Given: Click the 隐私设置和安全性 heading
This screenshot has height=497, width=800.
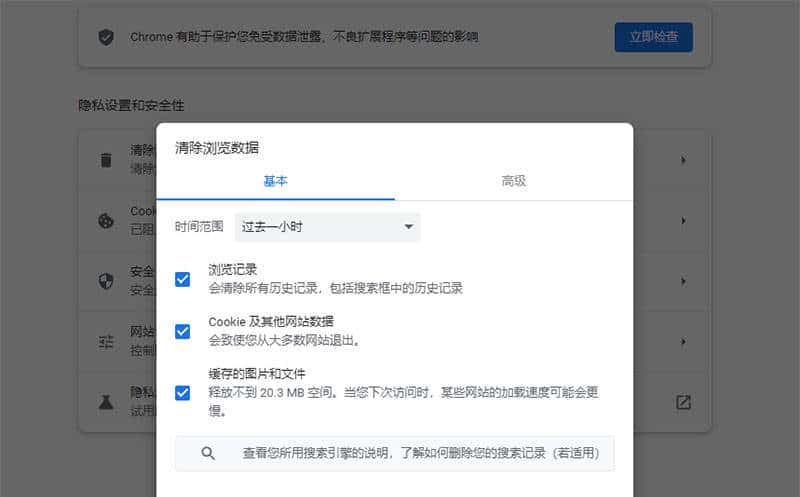Looking at the screenshot, I should click(x=131, y=105).
